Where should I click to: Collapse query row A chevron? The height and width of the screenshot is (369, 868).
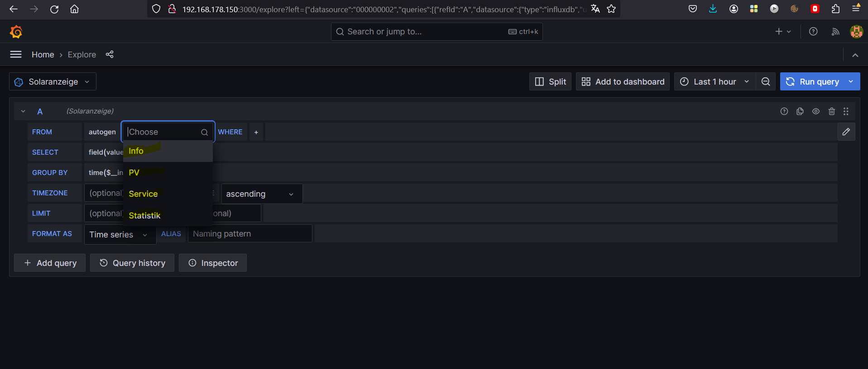pyautogui.click(x=23, y=111)
